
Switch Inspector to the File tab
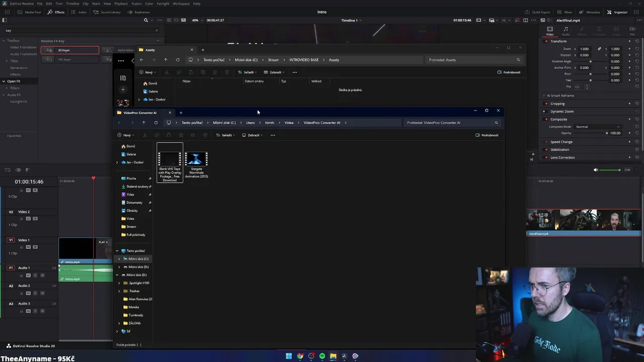click(632, 31)
